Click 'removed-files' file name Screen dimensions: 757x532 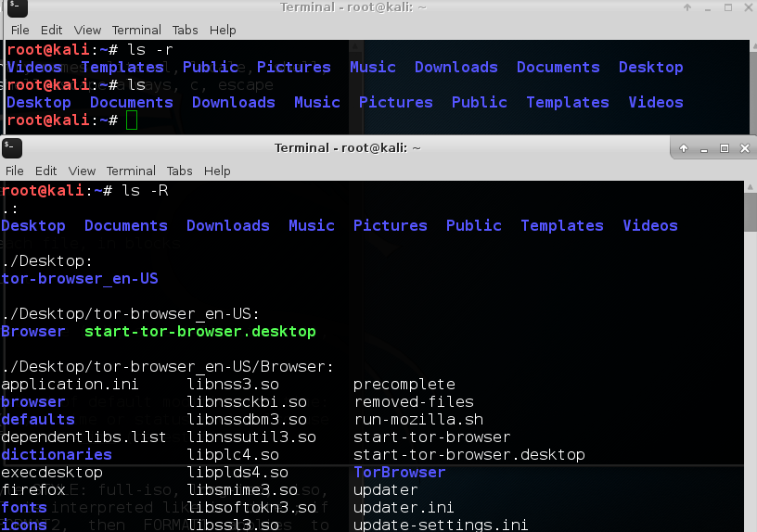pos(414,401)
